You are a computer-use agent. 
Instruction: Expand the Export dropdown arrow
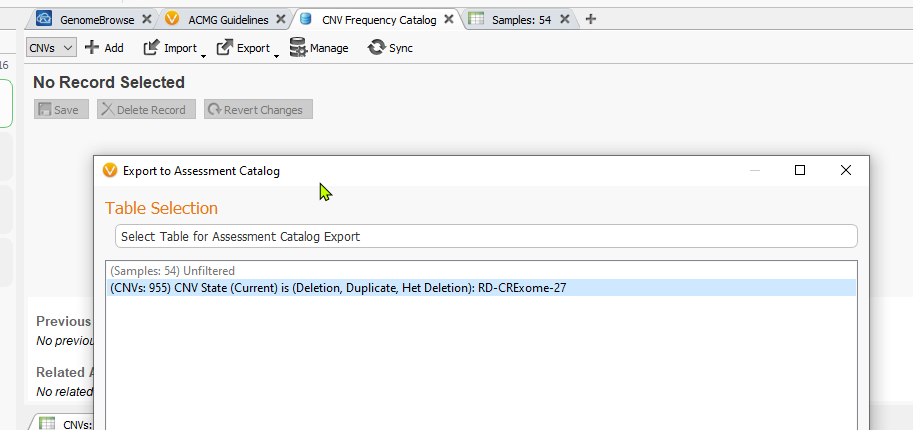tap(277, 55)
